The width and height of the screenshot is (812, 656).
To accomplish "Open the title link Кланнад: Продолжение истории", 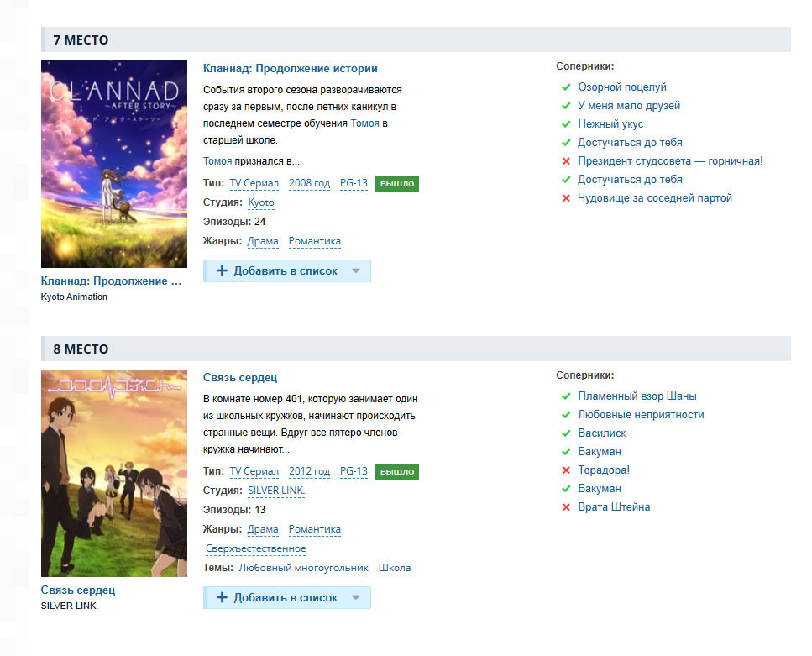I will [290, 68].
